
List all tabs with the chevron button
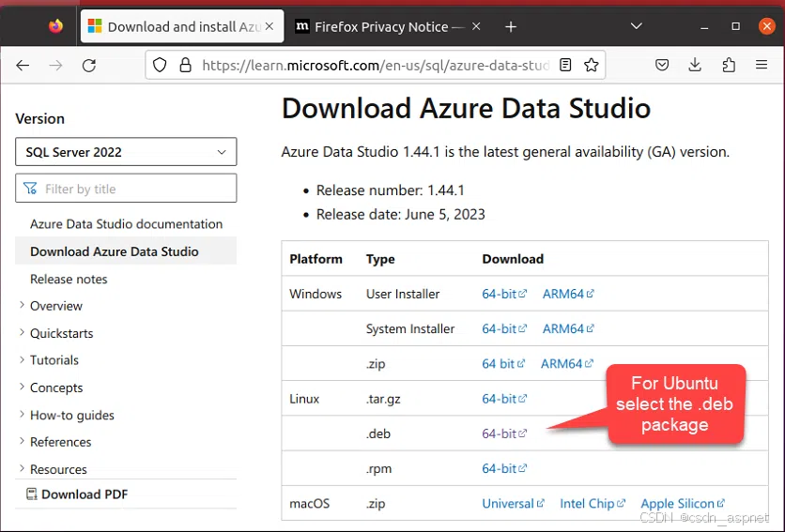pos(637,26)
